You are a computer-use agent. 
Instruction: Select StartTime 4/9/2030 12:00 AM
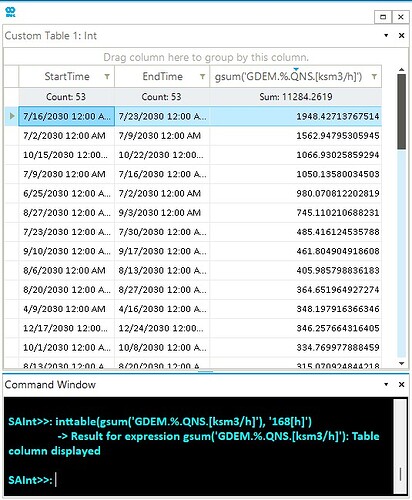(x=67, y=310)
